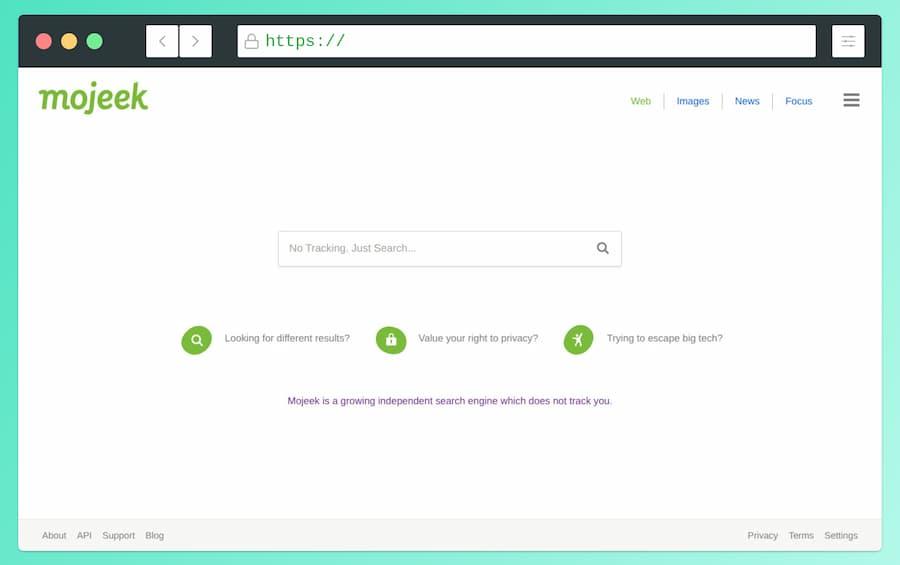
Task: Follow the purple 'Mojeek is a growing independent' link
Action: [x=449, y=401]
